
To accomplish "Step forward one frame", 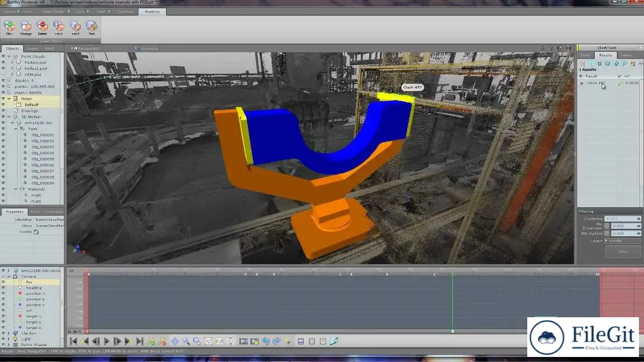I will [x=118, y=341].
